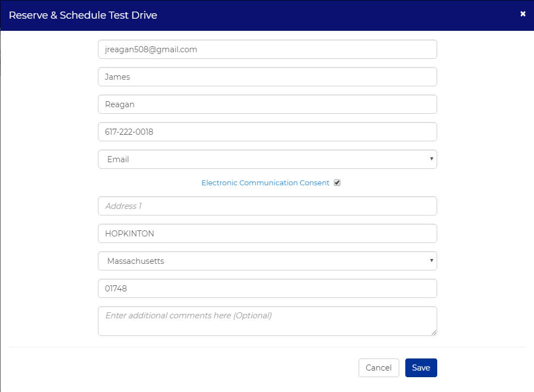Uncheck the Electronic Communication Consent checkbox
The width and height of the screenshot is (534, 392).
coord(337,183)
